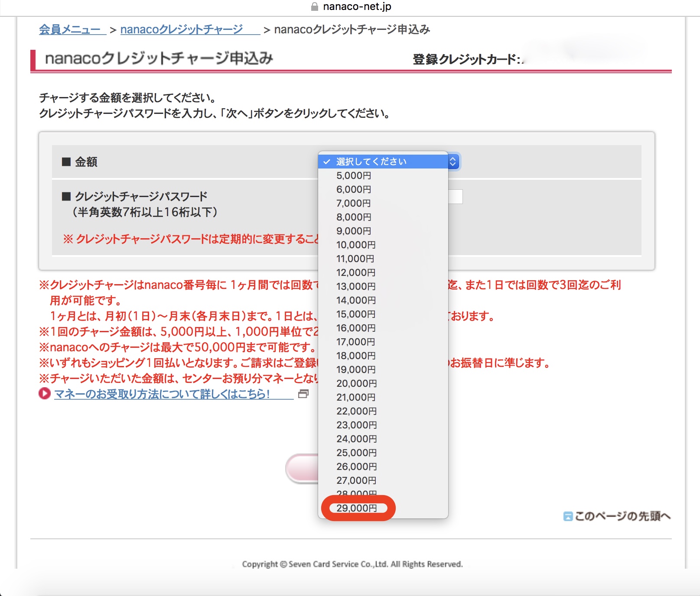The image size is (700, 596).
Task: Click the pink 次へ button
Action: (302, 469)
